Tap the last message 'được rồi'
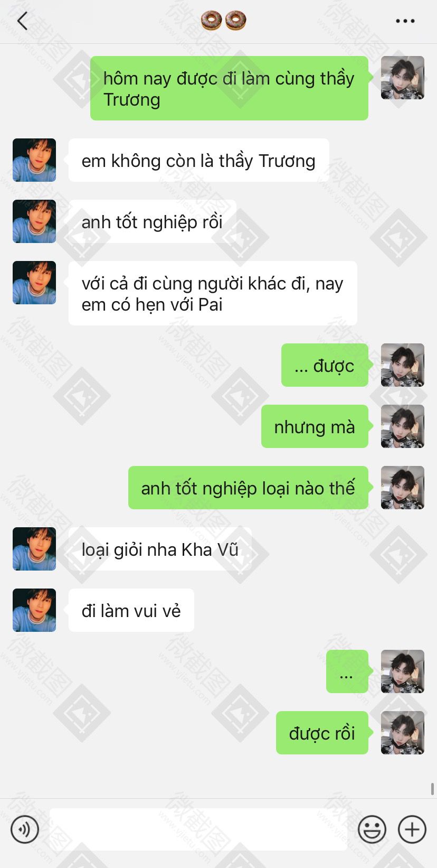 (x=322, y=733)
